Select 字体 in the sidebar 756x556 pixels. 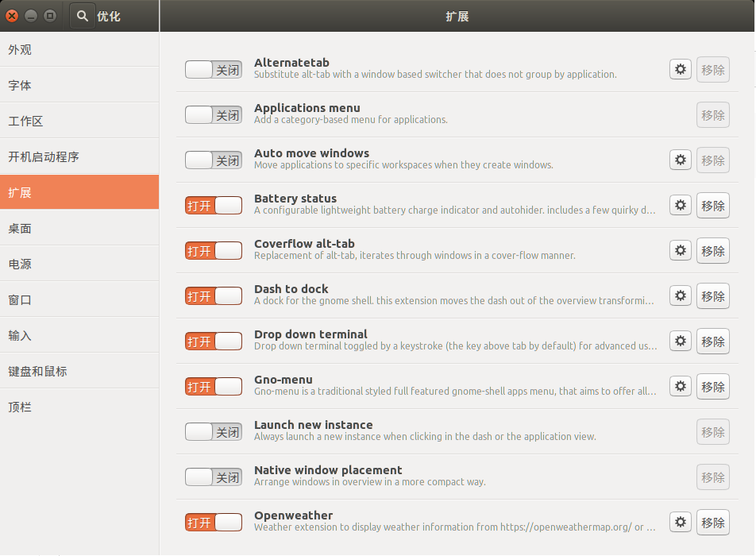click(79, 85)
